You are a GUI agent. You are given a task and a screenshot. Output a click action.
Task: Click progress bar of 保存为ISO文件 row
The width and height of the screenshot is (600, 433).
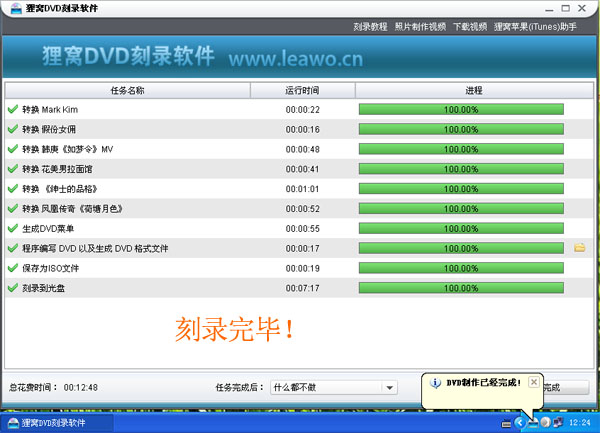coord(461,268)
